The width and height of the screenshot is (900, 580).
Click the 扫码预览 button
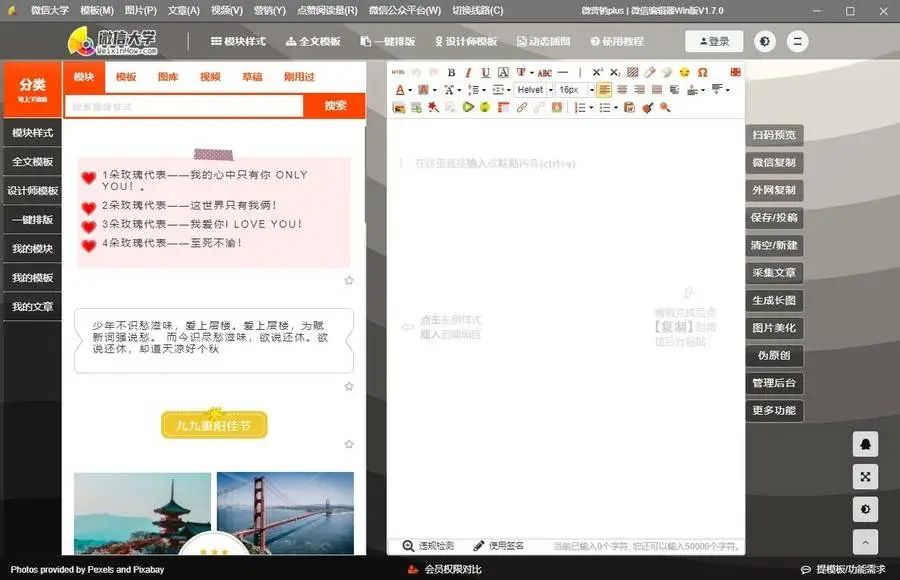coord(774,135)
